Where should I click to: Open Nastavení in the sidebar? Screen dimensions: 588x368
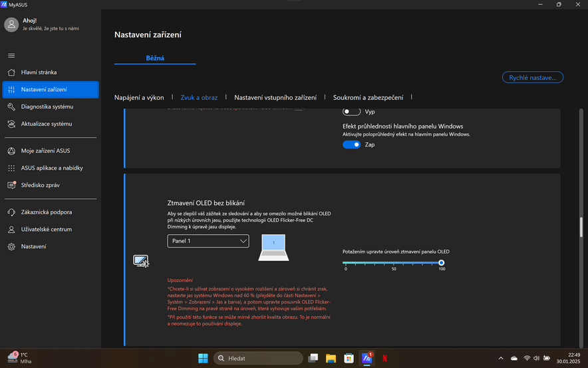[33, 247]
